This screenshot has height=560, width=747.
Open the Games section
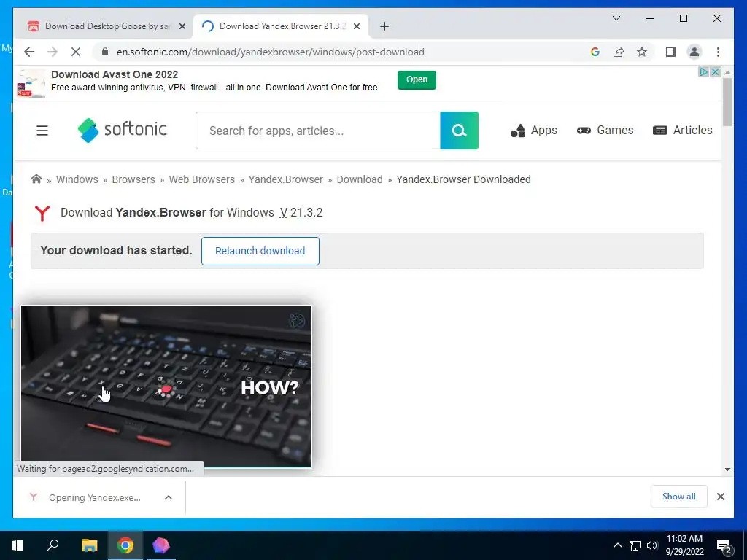coord(605,130)
